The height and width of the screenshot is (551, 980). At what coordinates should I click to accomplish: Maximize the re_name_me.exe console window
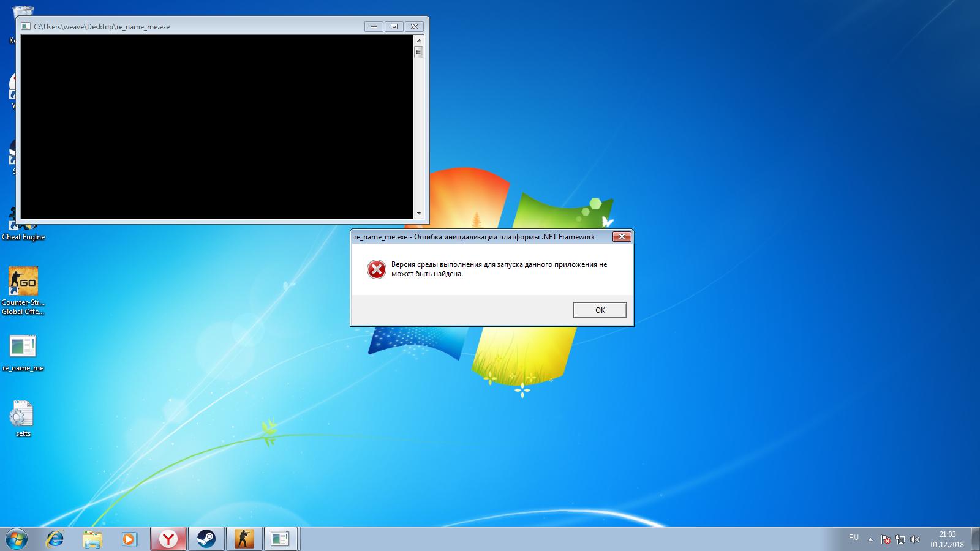pos(394,27)
